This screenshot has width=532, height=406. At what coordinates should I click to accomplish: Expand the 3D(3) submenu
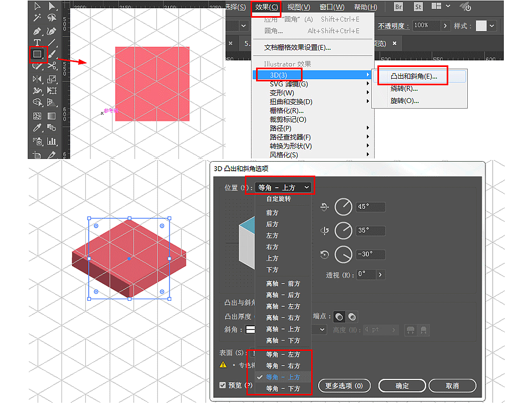click(313, 75)
